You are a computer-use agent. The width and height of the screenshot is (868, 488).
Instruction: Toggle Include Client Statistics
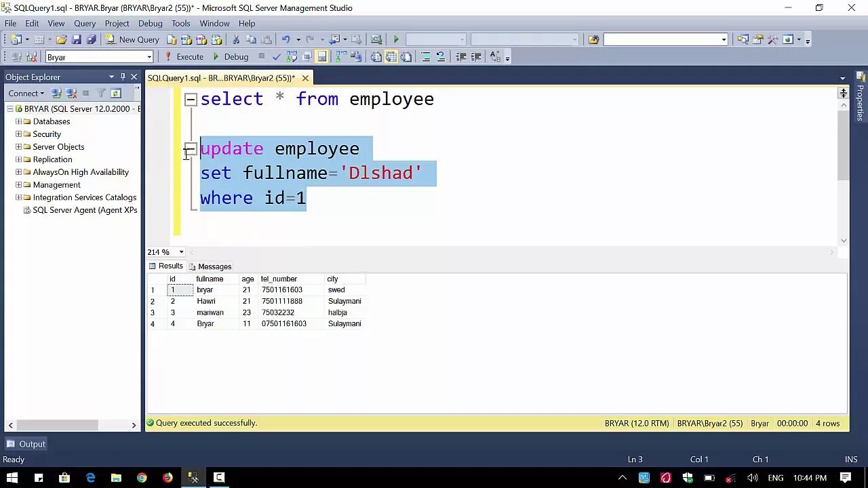tap(355, 57)
